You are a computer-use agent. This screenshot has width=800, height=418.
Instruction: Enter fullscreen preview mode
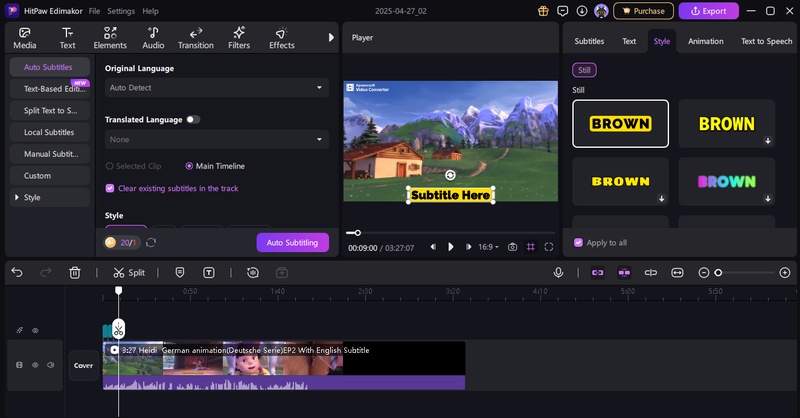click(x=549, y=247)
